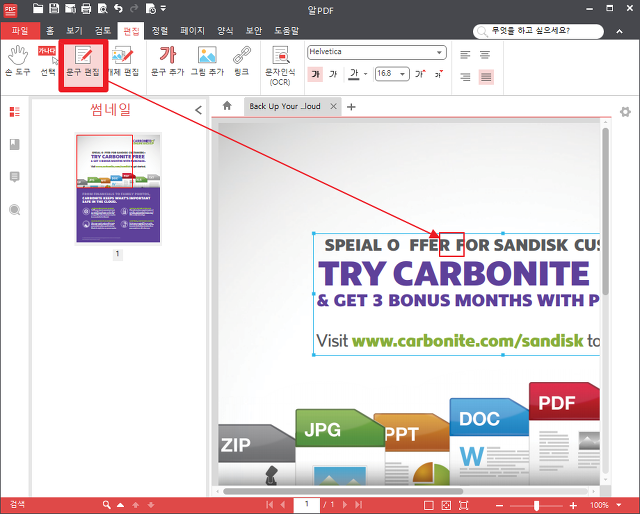Go to next page in status bar
Viewport: 640px width, 514px height.
click(345, 505)
